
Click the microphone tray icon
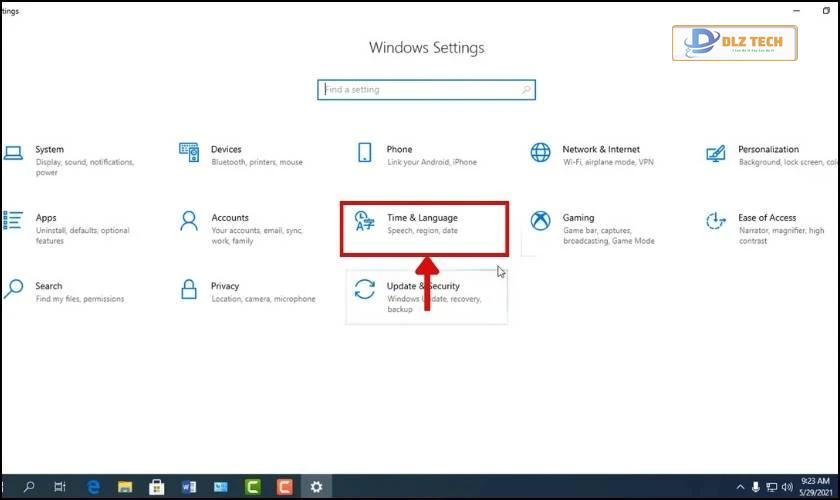(x=755, y=487)
